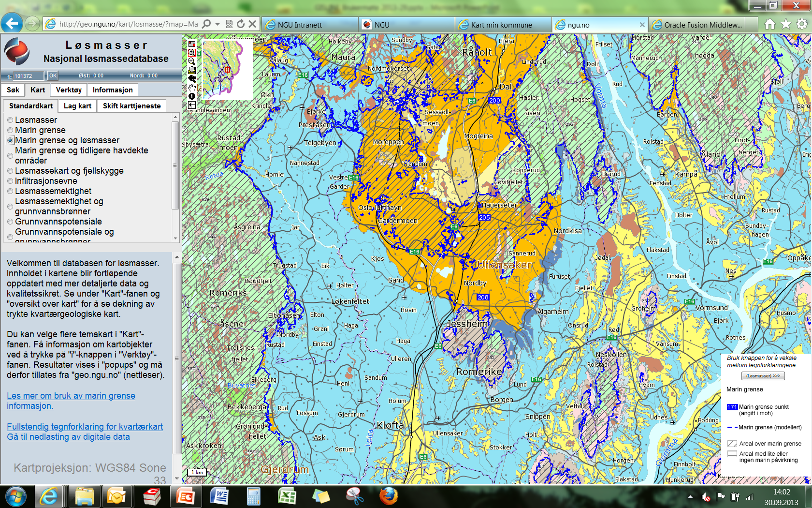Open the Informasjon tab
Screen dimensions: 812x508
point(113,90)
